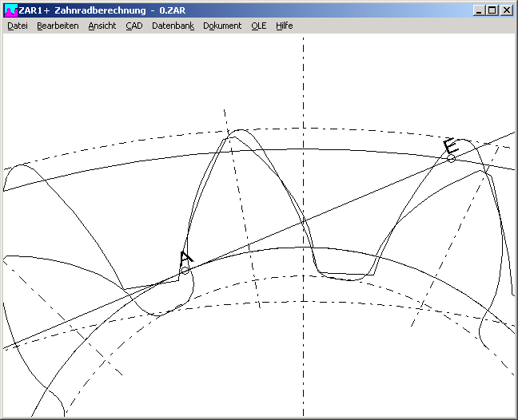518x420 pixels.
Task: Maximize the ZAR1+ window
Action: point(492,10)
